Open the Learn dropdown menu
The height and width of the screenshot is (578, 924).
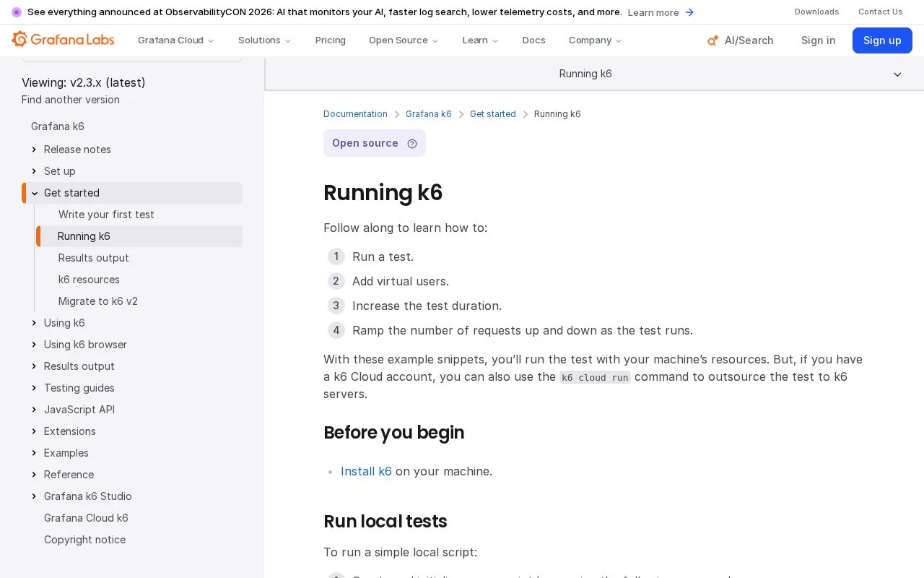(x=480, y=40)
